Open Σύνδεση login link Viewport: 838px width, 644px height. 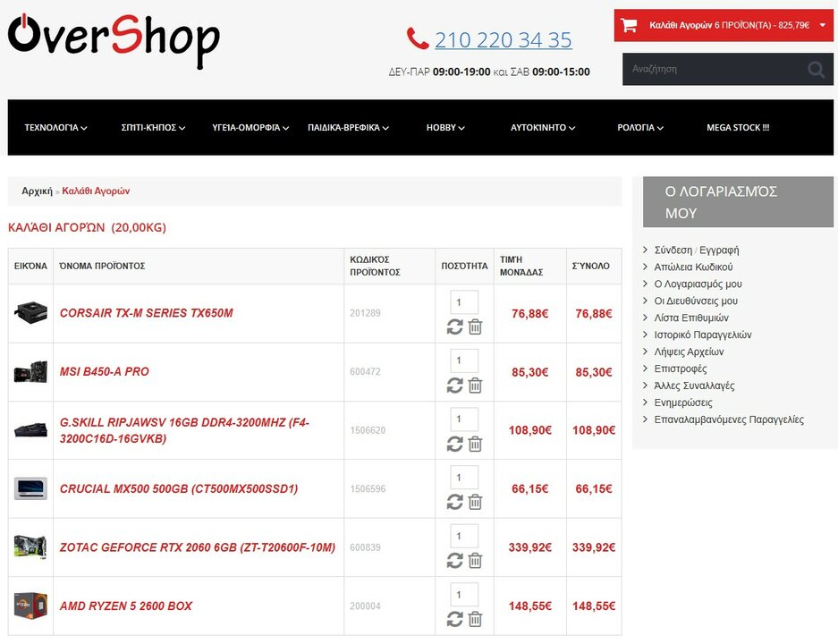(x=673, y=250)
